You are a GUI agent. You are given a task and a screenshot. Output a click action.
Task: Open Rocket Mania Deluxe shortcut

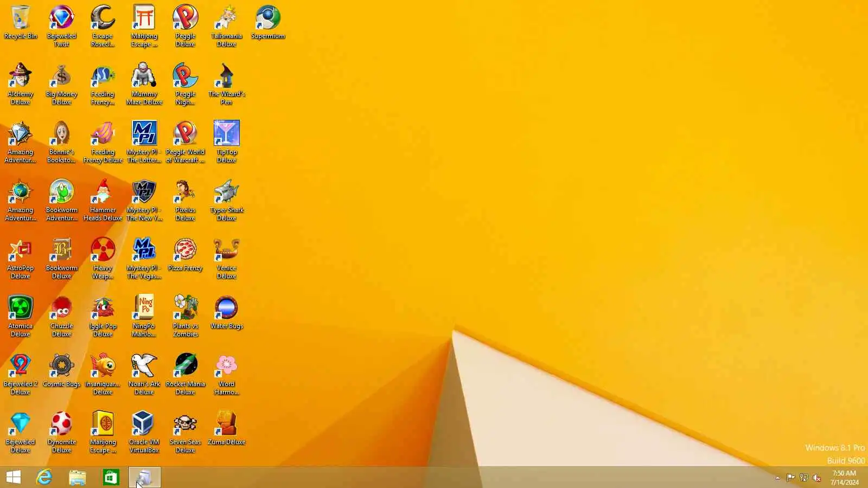pyautogui.click(x=186, y=374)
